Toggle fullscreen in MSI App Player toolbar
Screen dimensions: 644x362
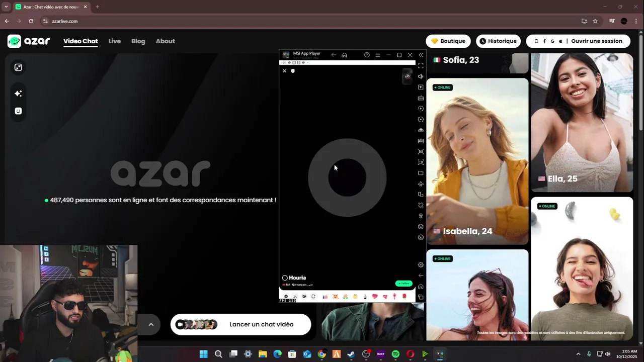click(x=421, y=66)
